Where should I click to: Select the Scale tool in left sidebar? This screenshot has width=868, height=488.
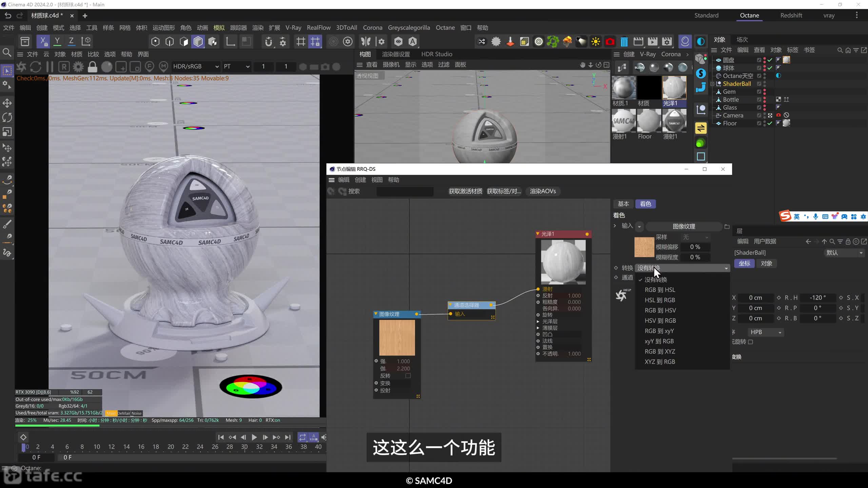pyautogui.click(x=7, y=132)
